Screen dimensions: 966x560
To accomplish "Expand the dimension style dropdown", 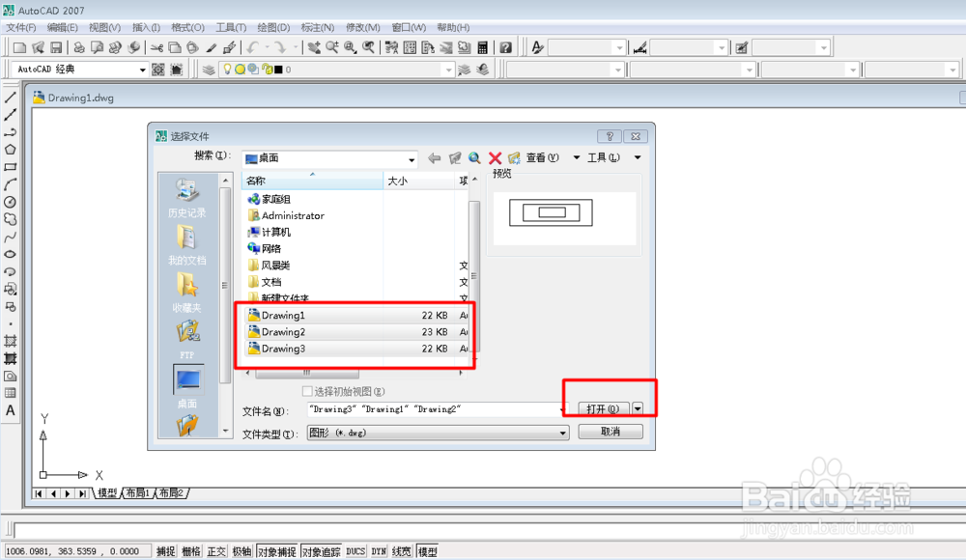I will (x=722, y=47).
